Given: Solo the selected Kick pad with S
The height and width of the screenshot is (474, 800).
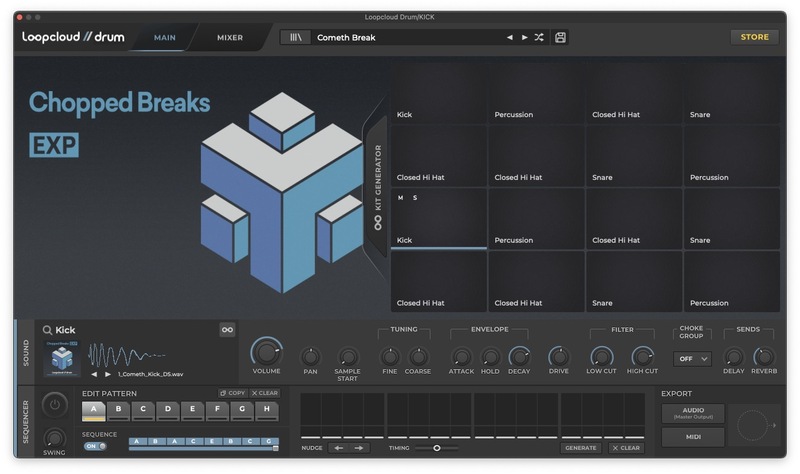Looking at the screenshot, I should (x=415, y=198).
